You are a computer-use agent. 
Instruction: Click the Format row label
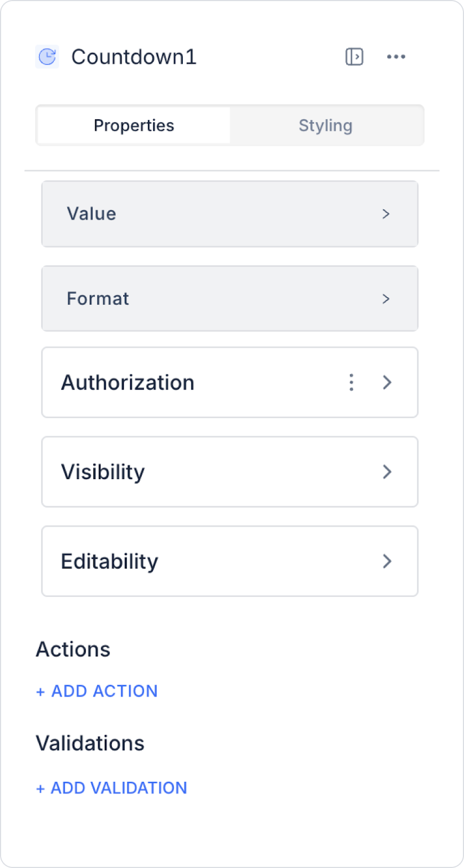coord(98,299)
